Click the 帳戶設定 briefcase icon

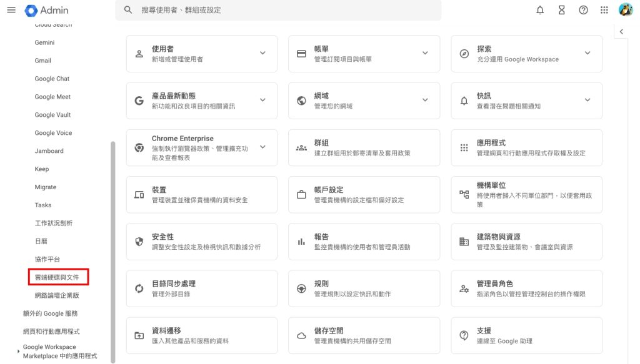tap(301, 194)
